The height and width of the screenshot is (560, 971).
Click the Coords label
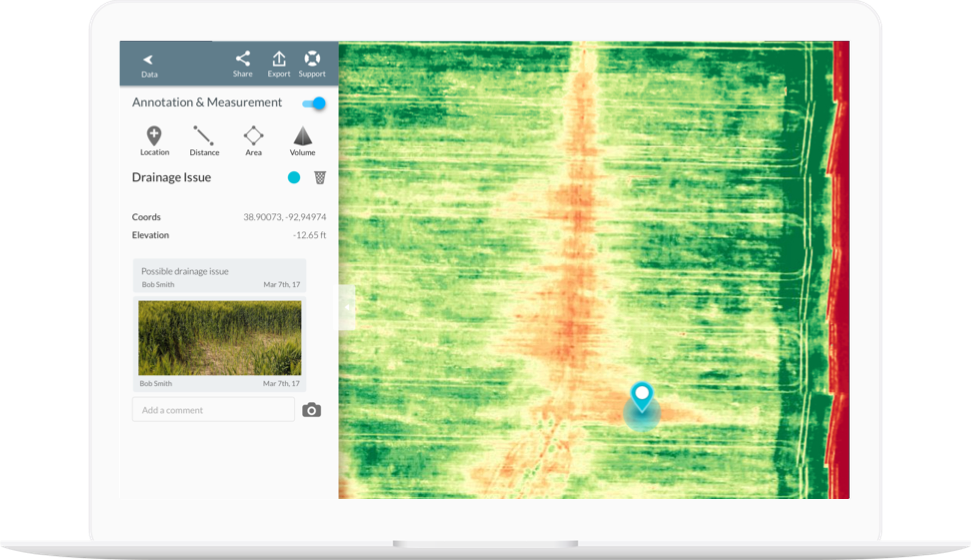point(146,217)
